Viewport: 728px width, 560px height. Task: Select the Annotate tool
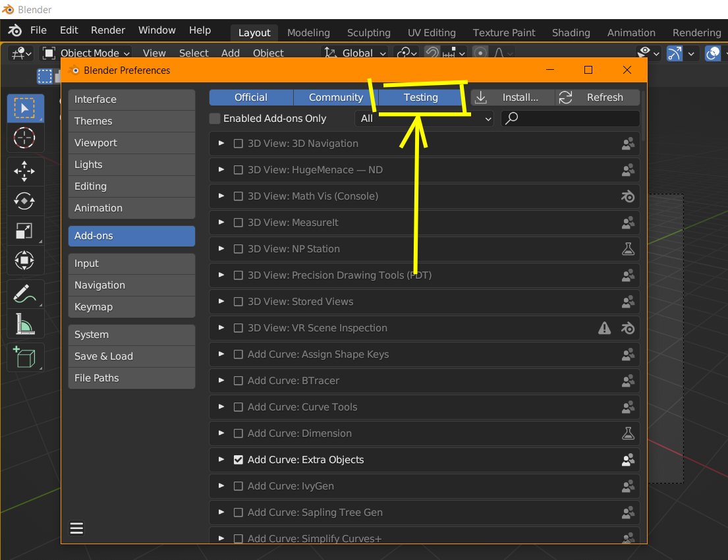(25, 294)
